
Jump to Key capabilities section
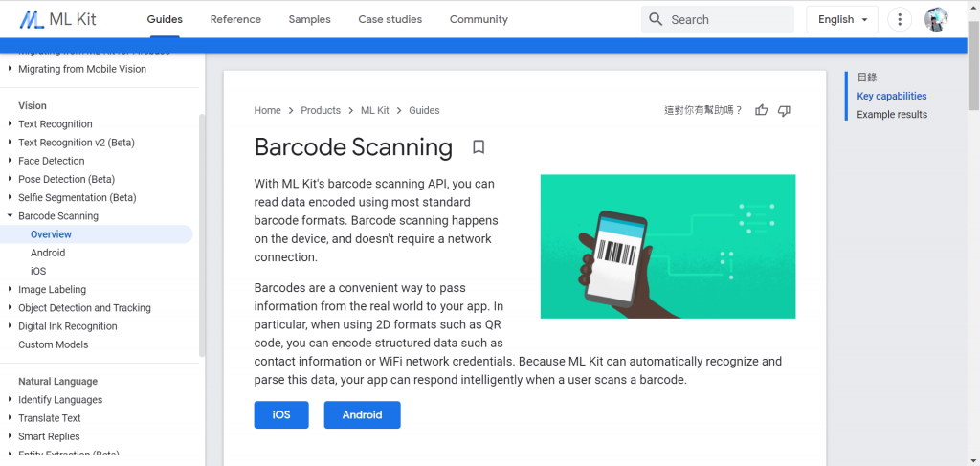(892, 97)
